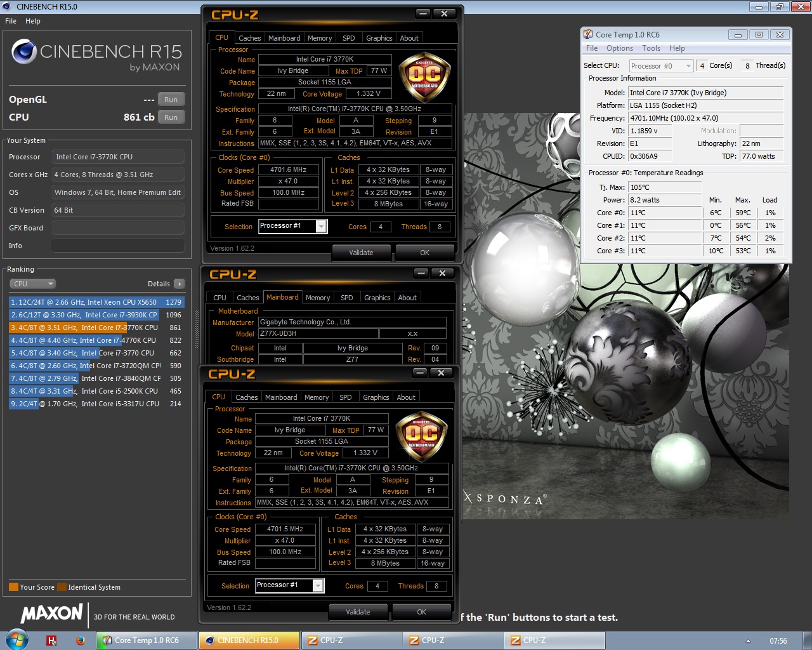This screenshot has height=650, width=812.
Task: Click the Info input field in Cinebench
Action: coord(118,246)
